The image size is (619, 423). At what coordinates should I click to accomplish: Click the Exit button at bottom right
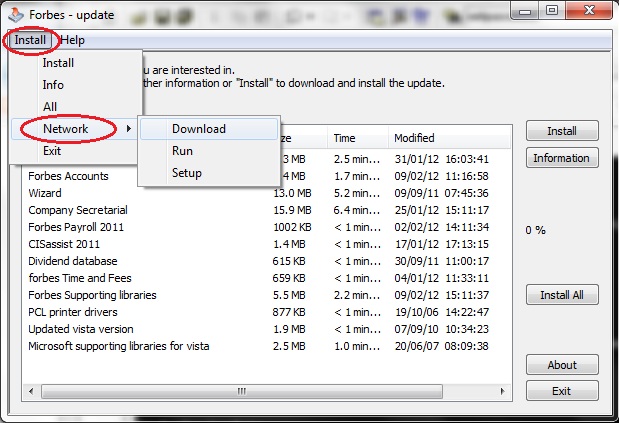click(562, 391)
